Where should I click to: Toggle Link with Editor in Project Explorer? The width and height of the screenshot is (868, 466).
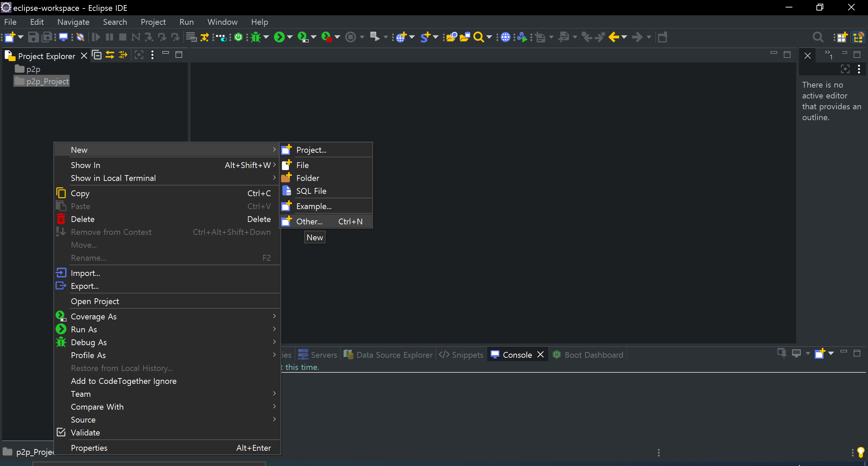click(110, 55)
